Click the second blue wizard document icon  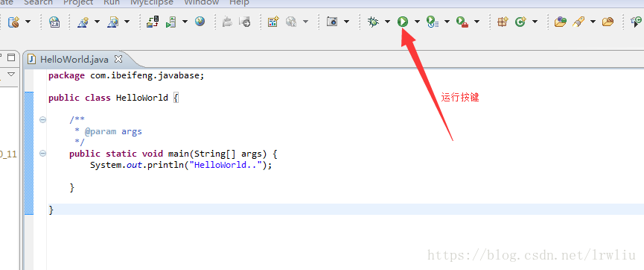pos(113,22)
